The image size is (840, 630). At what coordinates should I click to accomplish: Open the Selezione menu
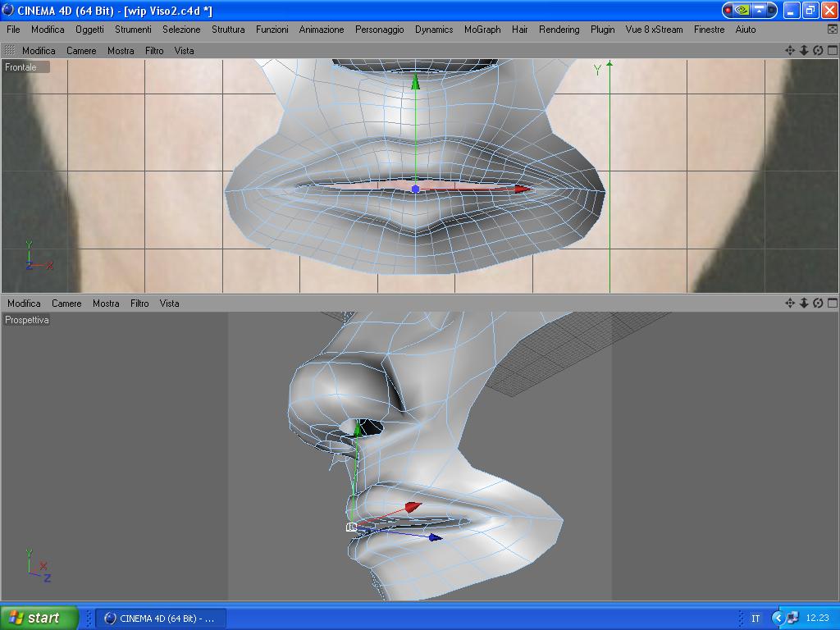coord(181,30)
